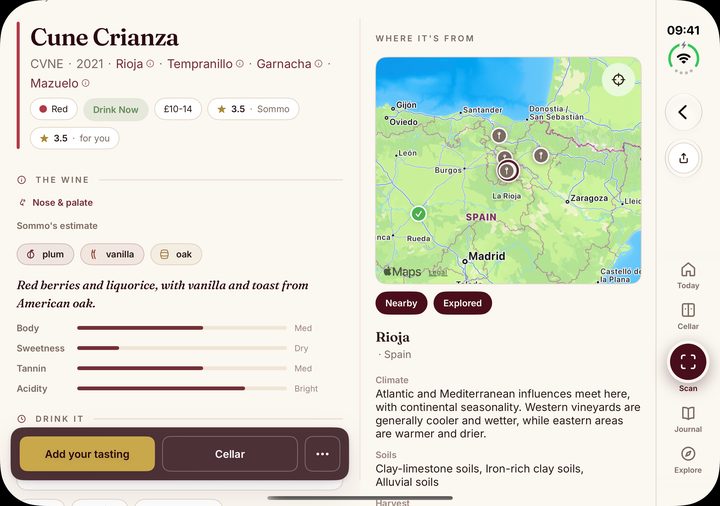Tap the Wi-Fi battery status indicator
Image resolution: width=720 pixels, height=506 pixels.
[683, 58]
